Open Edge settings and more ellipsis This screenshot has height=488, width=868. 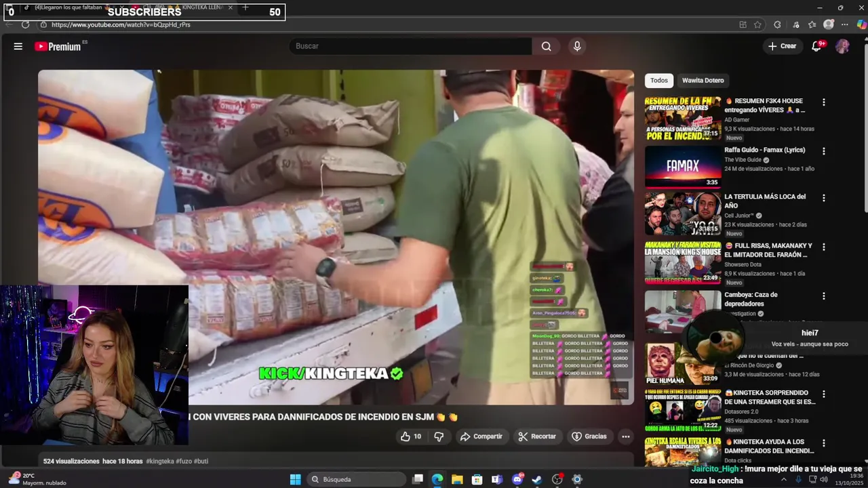pos(845,24)
